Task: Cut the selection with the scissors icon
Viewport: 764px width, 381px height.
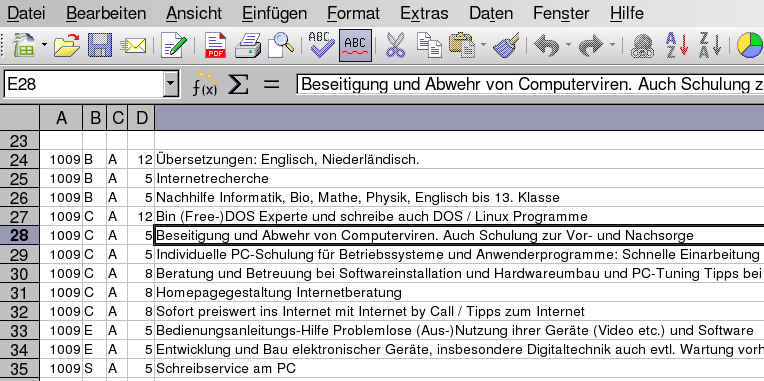Action: click(x=395, y=46)
